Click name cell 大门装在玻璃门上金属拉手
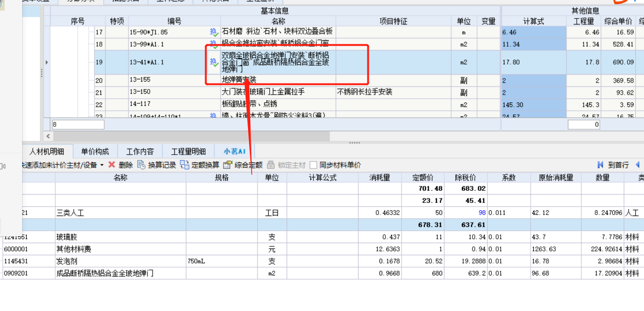Viewport: 644px width, 311px height. [278, 92]
